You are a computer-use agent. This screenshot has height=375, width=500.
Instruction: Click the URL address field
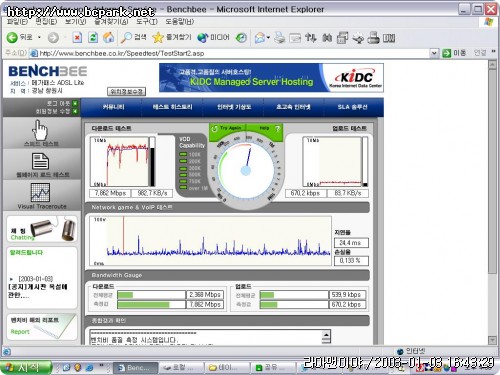pos(233,53)
